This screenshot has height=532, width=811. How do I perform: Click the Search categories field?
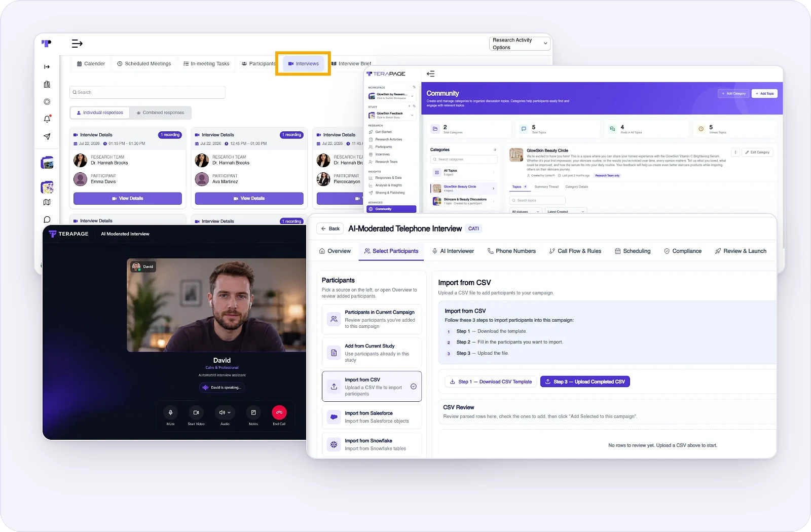tap(464, 159)
